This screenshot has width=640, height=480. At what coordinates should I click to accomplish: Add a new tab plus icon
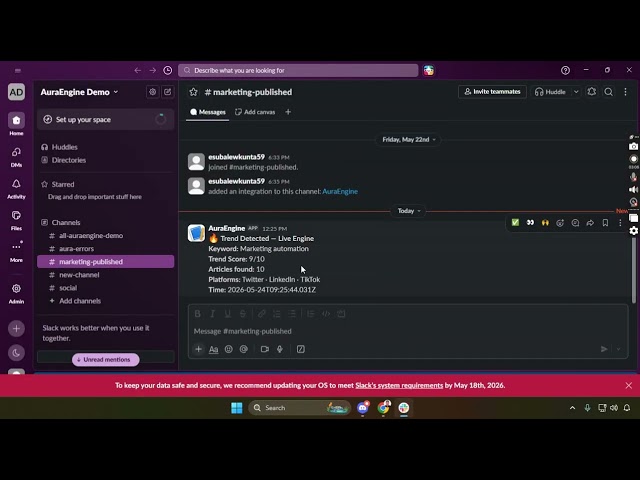(x=288, y=112)
